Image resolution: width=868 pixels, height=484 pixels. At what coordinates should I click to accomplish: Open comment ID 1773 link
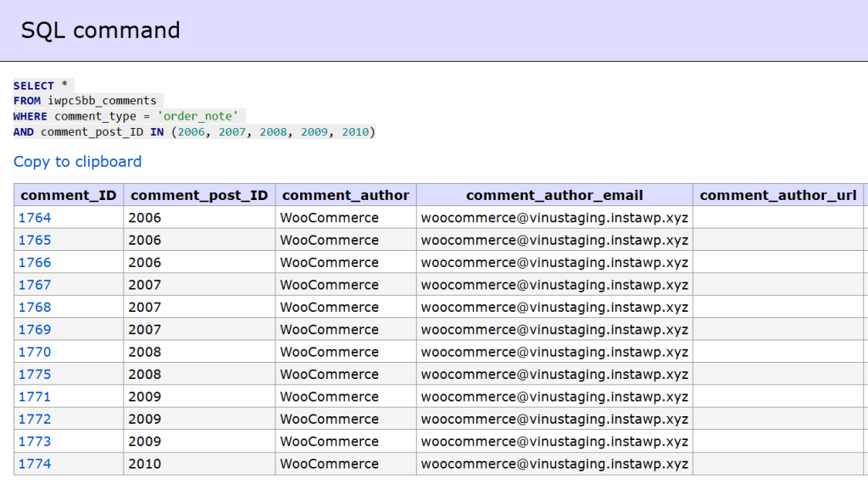(35, 442)
